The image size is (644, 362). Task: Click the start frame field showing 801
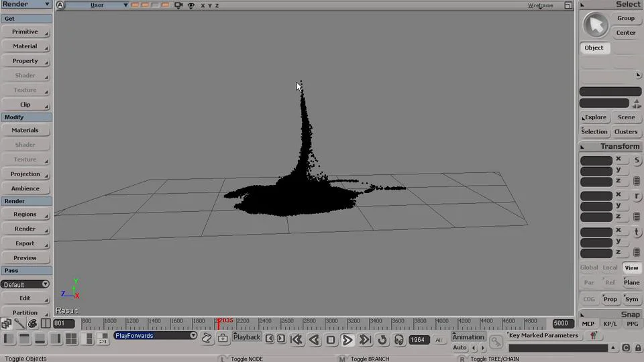click(x=64, y=323)
